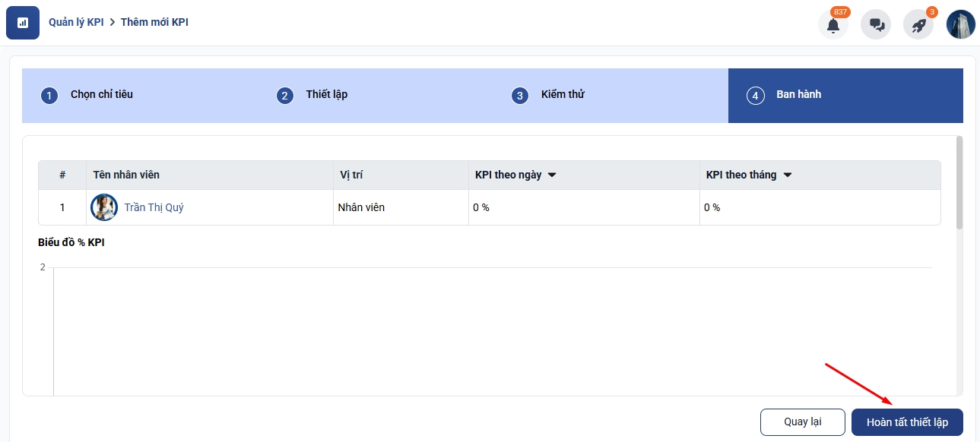Select the Kiểm thử step
Image resolution: width=980 pixels, height=442 pixels.
[563, 95]
